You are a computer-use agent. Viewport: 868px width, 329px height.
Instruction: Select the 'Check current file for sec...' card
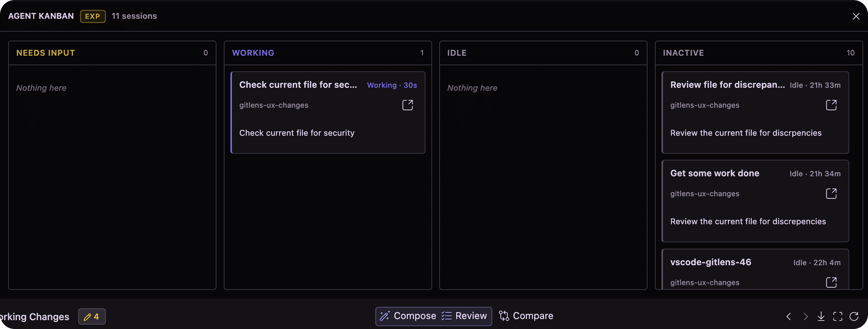(x=328, y=112)
